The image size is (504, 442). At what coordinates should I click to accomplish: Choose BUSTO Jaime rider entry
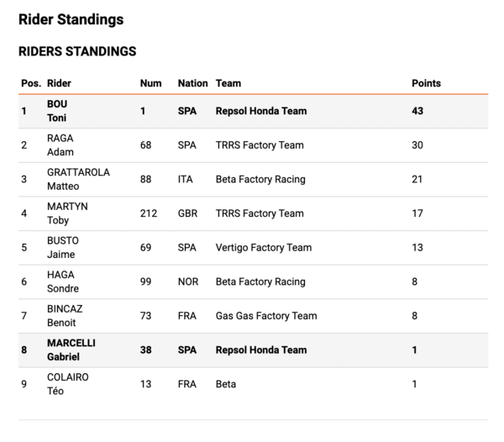(63, 248)
